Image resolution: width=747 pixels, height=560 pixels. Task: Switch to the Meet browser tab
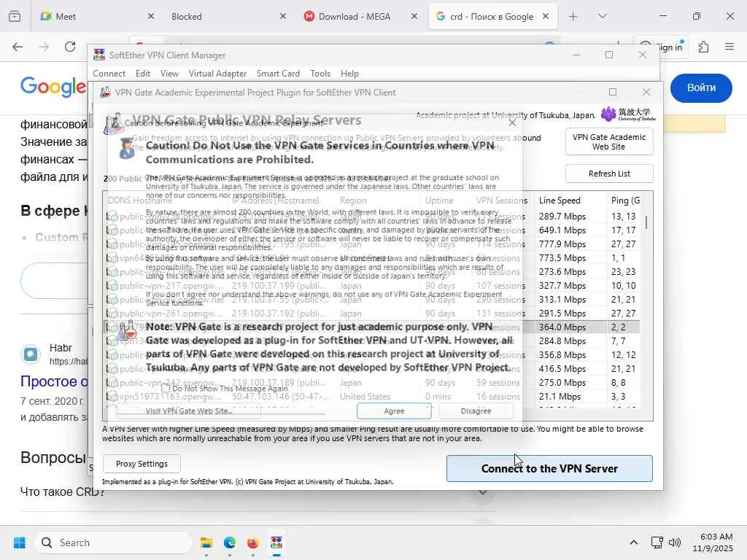(x=98, y=16)
